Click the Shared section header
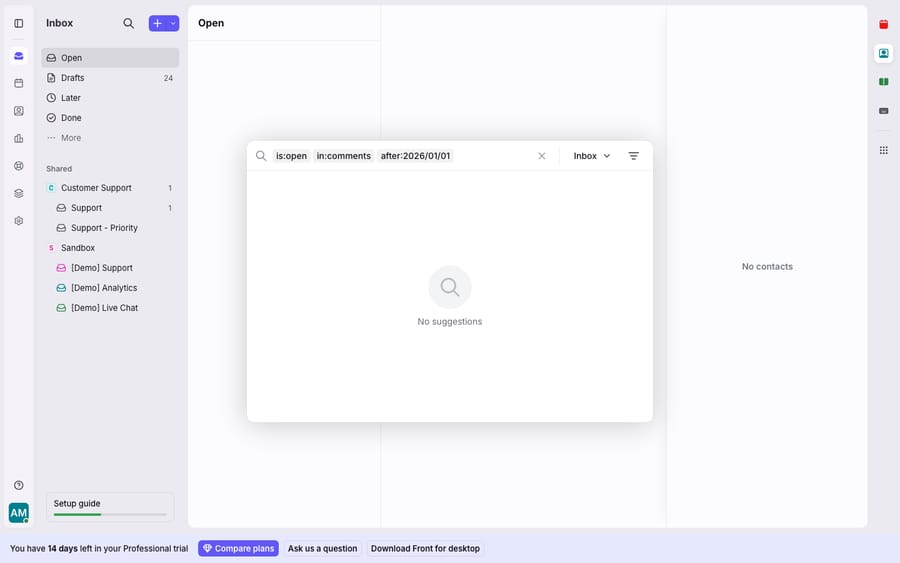Viewport: 900px width, 563px height. pos(59,169)
